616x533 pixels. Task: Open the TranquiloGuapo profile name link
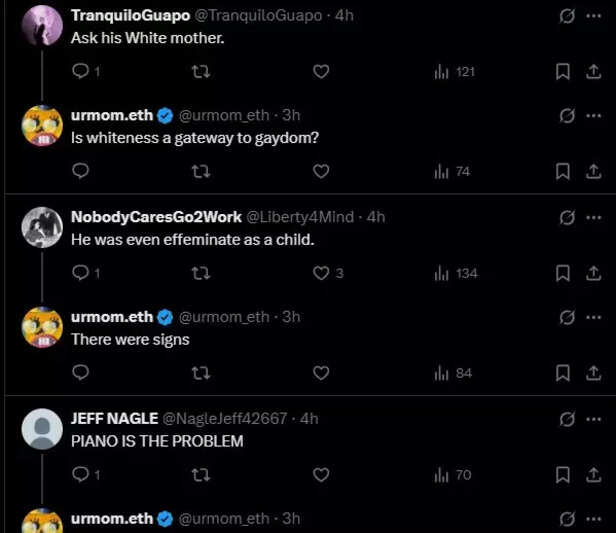coord(130,15)
